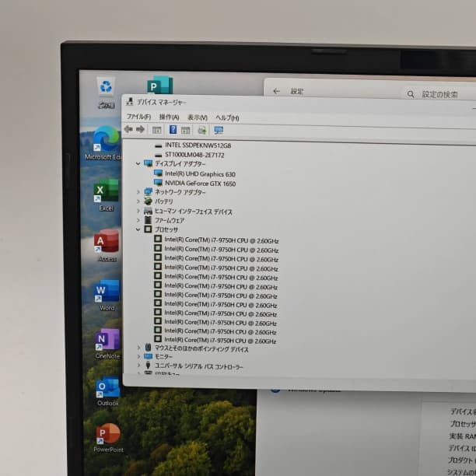
Task: Click the プロセッサ category label
Action: pyautogui.click(x=166, y=229)
